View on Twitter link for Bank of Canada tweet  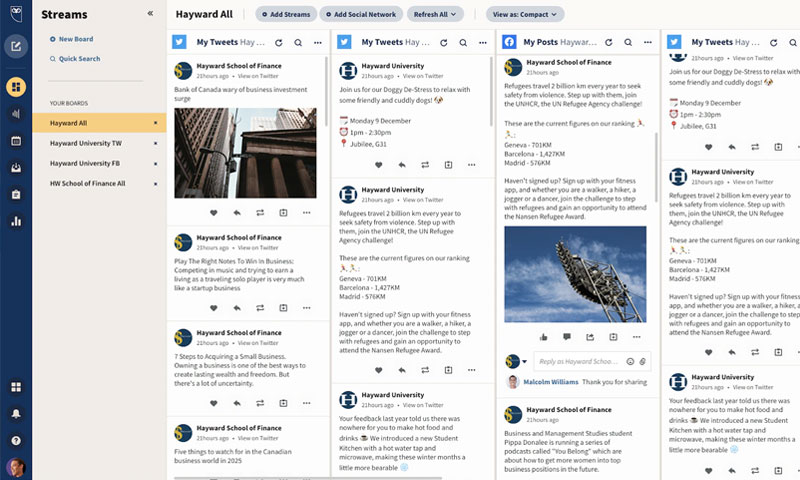coord(258,76)
